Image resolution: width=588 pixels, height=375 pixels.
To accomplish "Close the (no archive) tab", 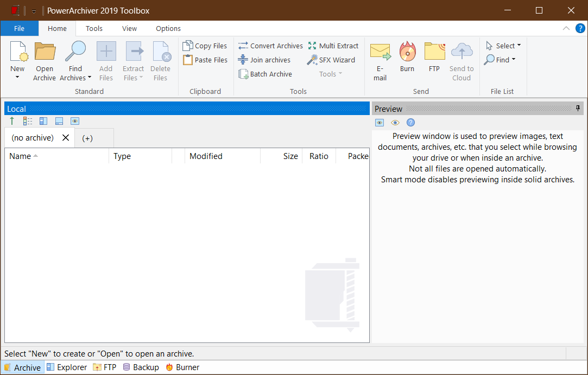I will [66, 138].
